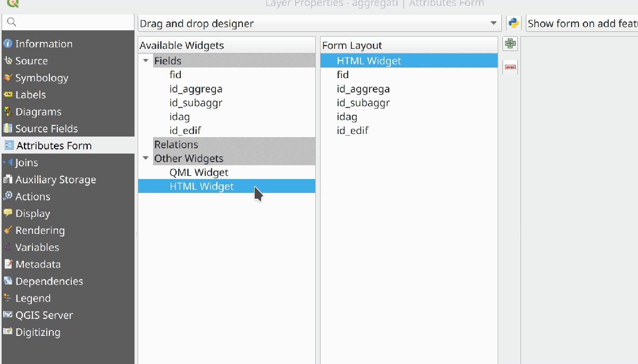
Task: Open the Joins section
Action: pos(27,163)
